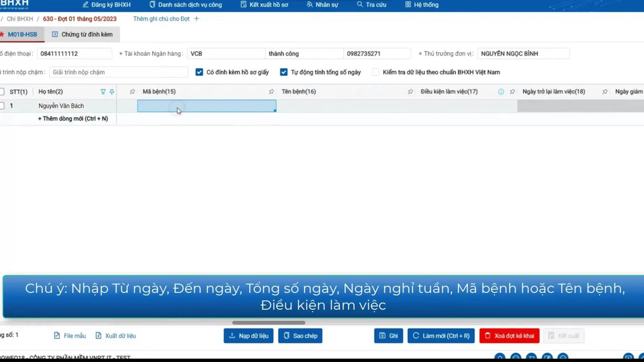Tick the select-all checkbox in STT(1) header
Viewport: 644px width, 362px height.
tap(2, 92)
